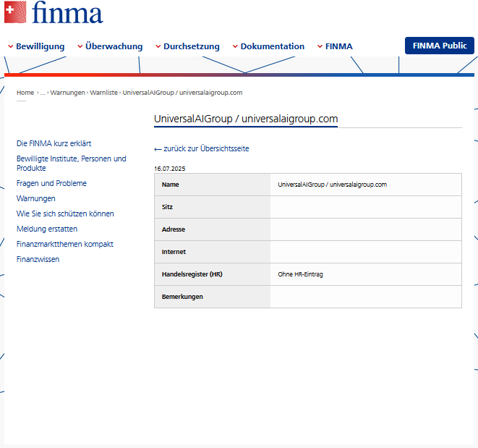
Task: Open 'Meldung erstatten' sidebar link
Action: click(47, 229)
